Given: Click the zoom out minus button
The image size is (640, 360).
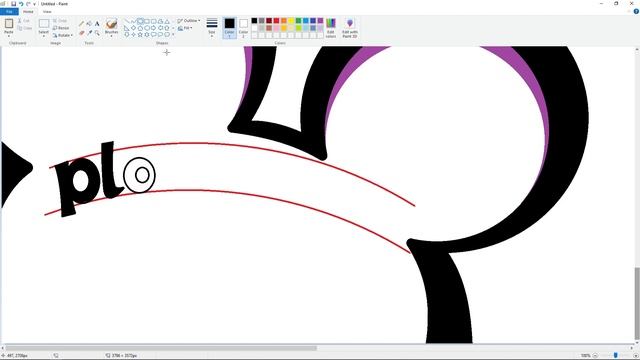Looking at the screenshot, I should (595, 356).
